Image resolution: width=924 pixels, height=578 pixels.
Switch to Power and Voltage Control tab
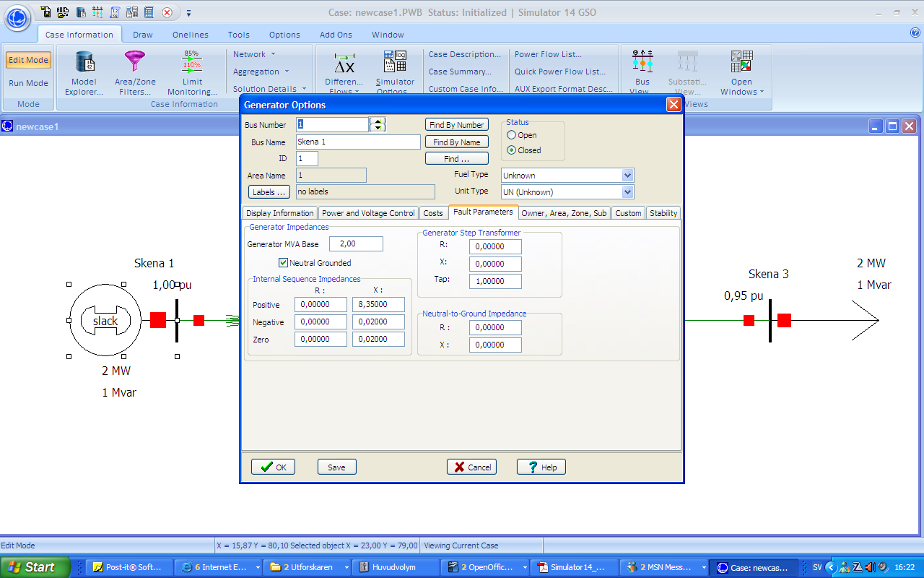[x=368, y=213]
